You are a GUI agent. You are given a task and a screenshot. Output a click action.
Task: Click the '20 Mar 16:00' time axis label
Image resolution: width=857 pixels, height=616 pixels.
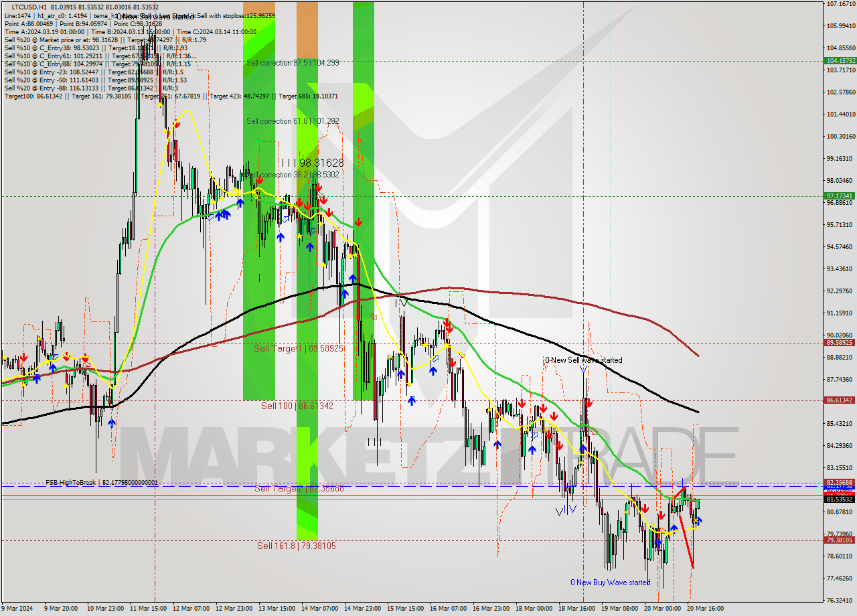(x=706, y=609)
